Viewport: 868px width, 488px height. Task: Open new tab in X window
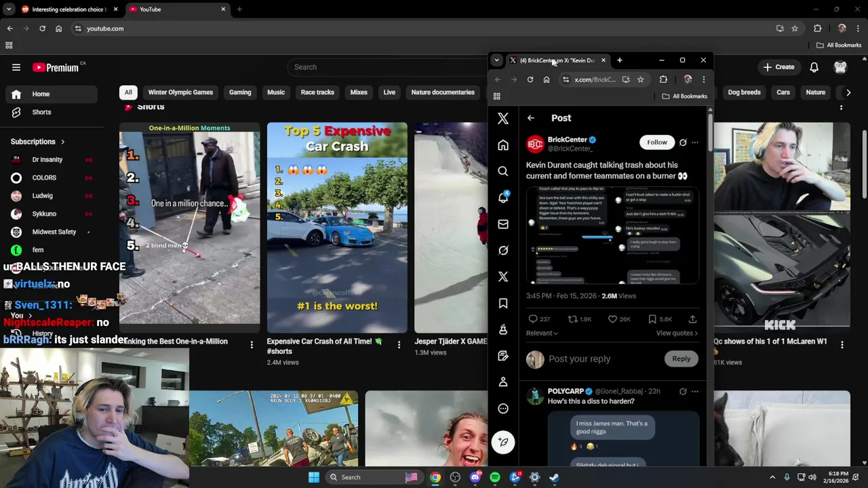coord(619,60)
